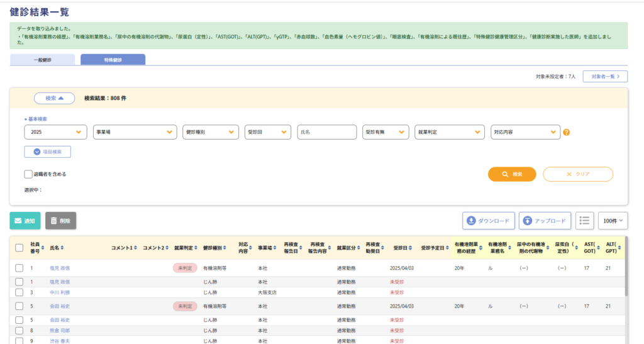
Task: Click the green 通知 button
Action: 25,221
